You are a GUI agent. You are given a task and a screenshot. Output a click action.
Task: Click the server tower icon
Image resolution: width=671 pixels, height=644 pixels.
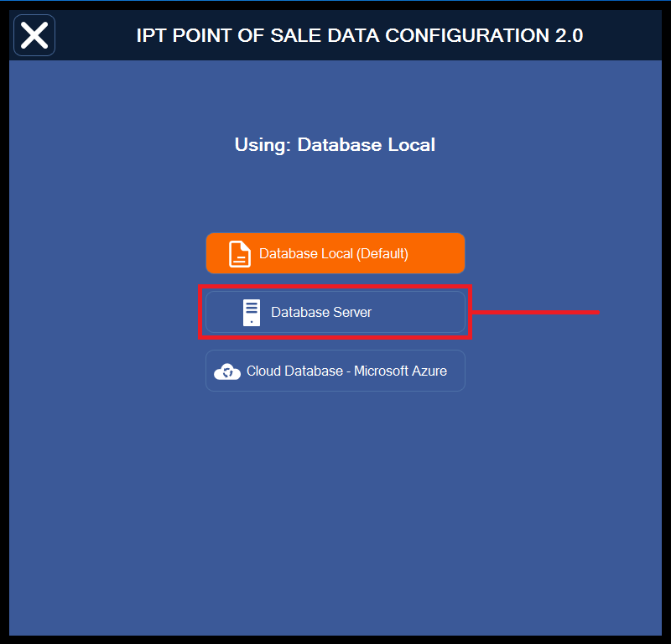tap(251, 313)
